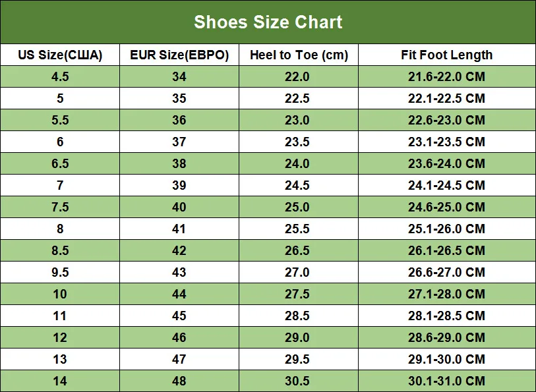This screenshot has width=536, height=392.
Task: Click the 28.1-28.5 CM fit length cell
Action: 446,316
